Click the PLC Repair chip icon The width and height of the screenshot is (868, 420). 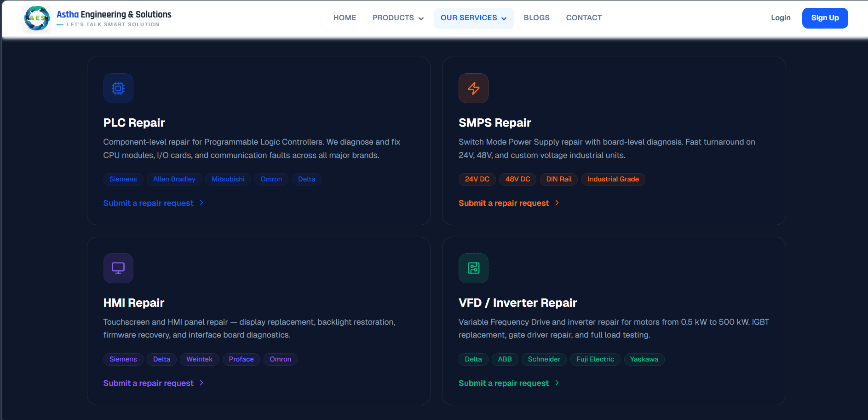coord(118,88)
